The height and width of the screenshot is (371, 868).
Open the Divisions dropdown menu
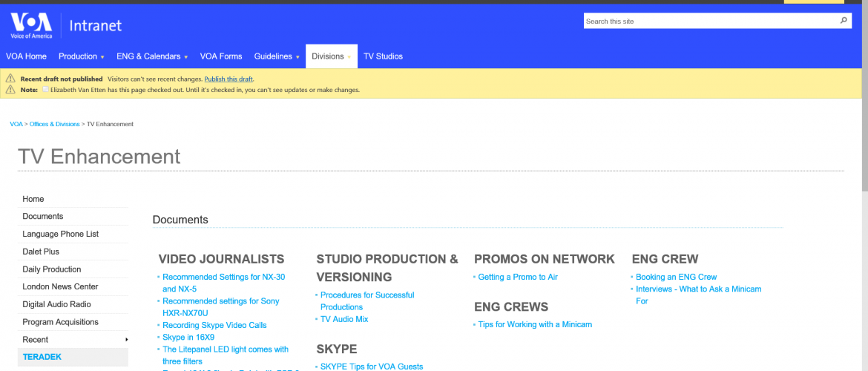(331, 56)
